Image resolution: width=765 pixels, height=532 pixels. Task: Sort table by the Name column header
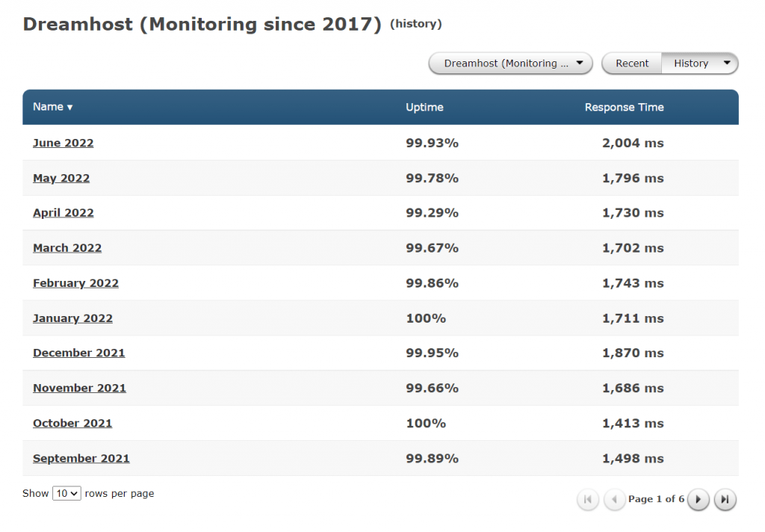click(x=53, y=107)
